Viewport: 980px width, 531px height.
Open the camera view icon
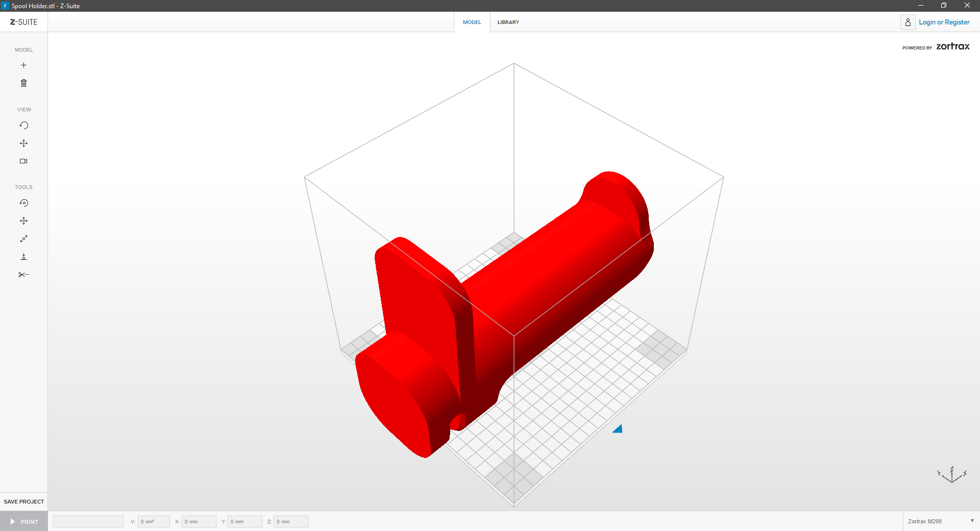pos(23,161)
